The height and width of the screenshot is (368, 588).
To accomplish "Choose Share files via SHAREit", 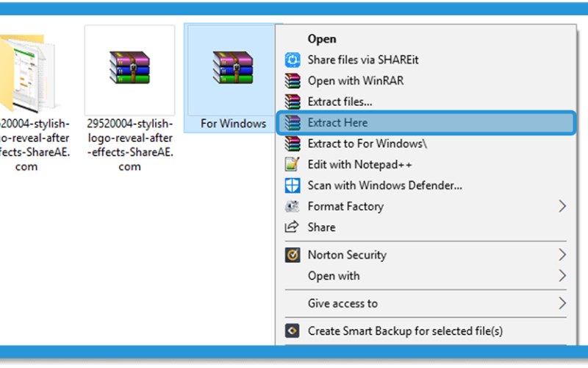I will pyautogui.click(x=426, y=60).
